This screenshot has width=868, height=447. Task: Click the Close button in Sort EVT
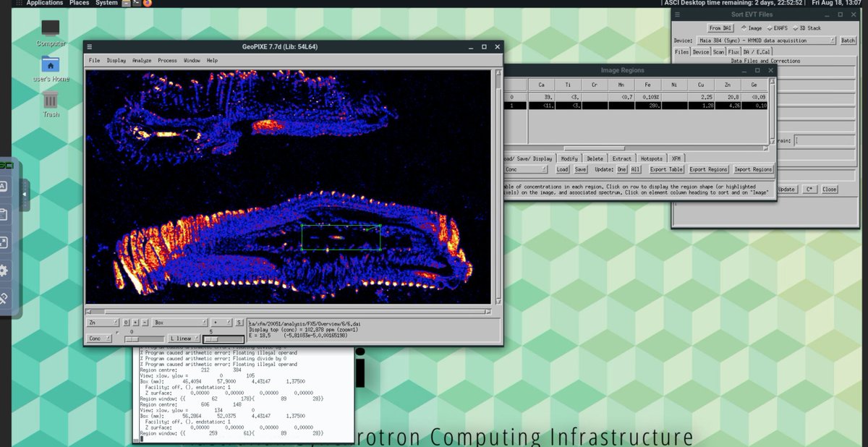[829, 190]
